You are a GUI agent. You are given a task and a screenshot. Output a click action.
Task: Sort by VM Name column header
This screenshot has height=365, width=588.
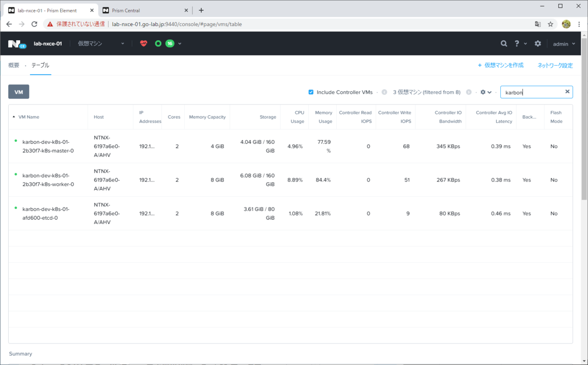coord(28,117)
